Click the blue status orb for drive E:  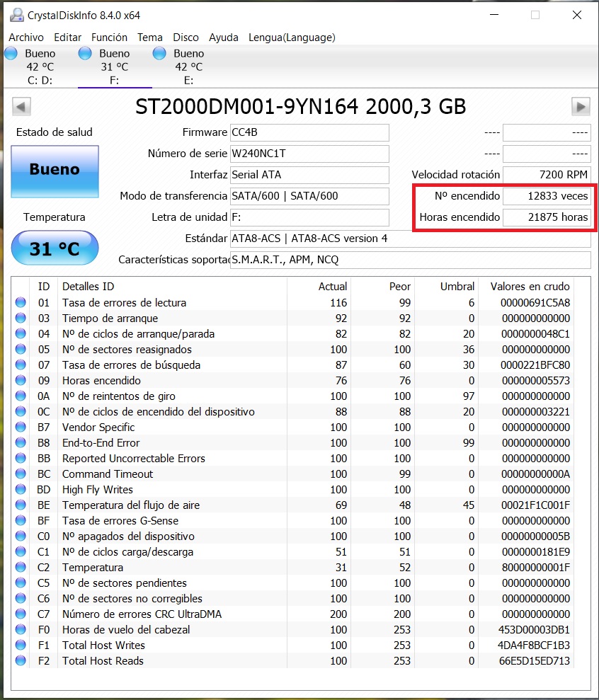click(159, 54)
